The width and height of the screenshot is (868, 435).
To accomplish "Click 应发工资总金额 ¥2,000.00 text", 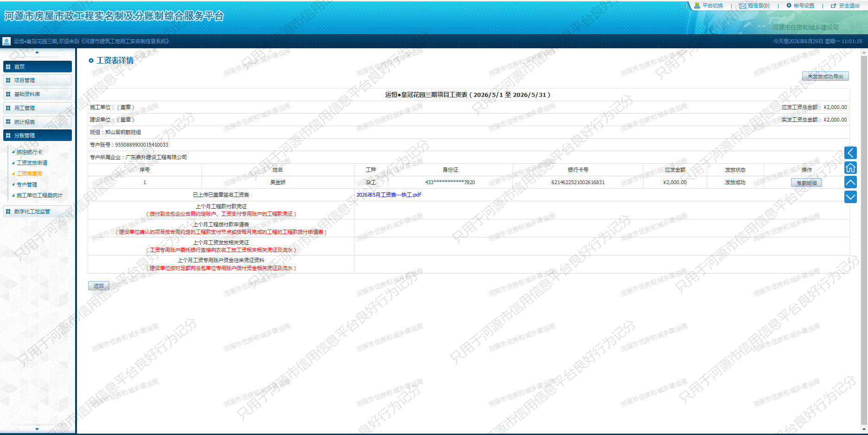I will [x=814, y=107].
